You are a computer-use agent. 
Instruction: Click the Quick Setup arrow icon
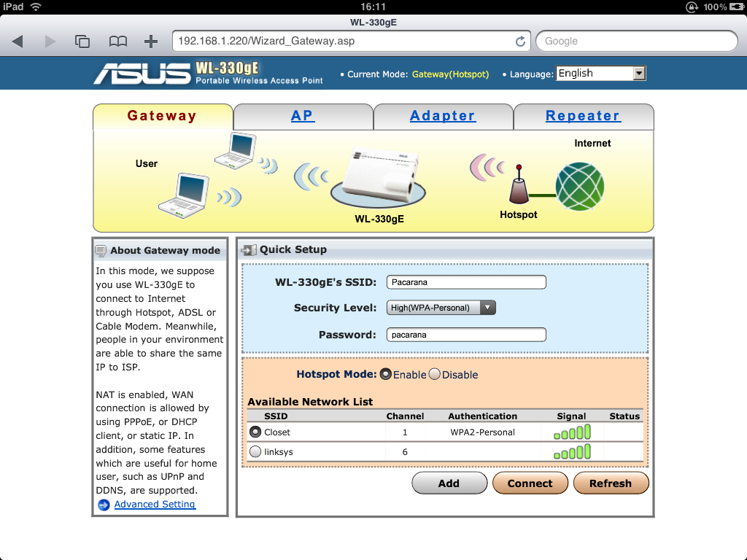249,250
